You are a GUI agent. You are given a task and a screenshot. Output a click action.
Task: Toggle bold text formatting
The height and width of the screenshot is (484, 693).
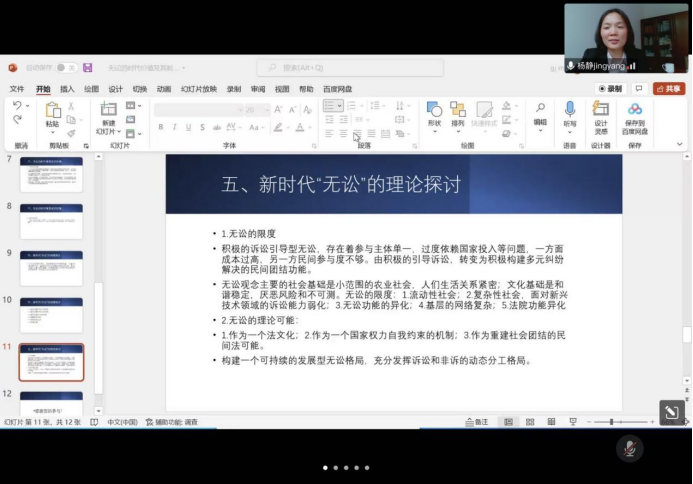point(160,127)
